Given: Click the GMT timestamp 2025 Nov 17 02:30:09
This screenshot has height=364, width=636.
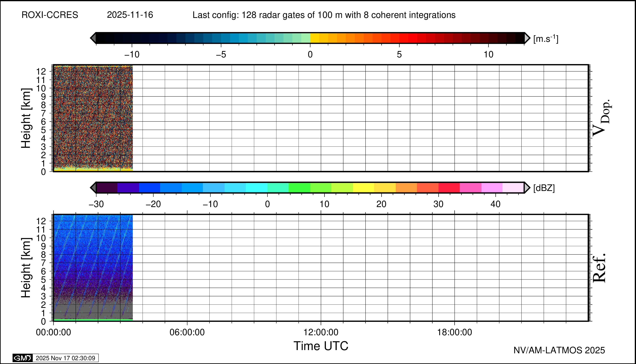Looking at the screenshot, I should click(65, 358).
